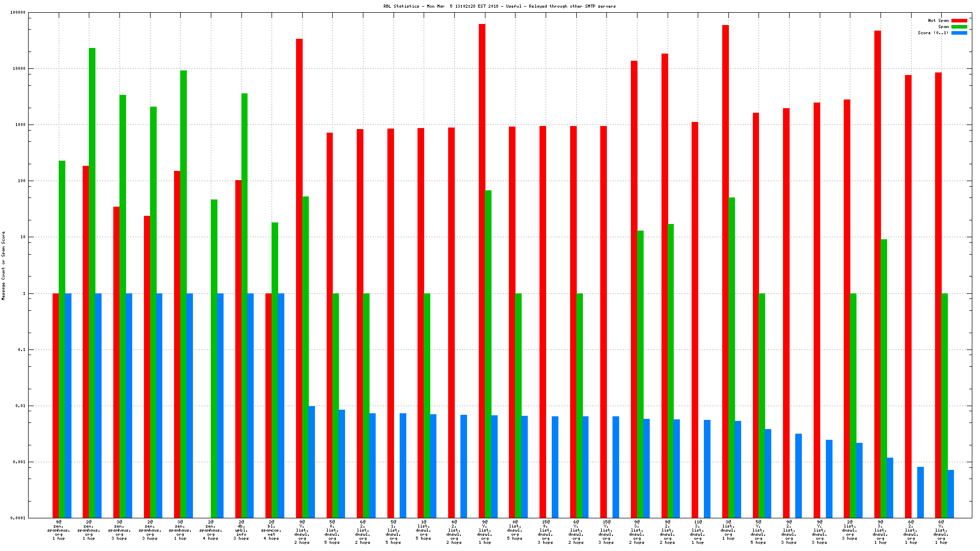Click the blue Score legend swatch

(959, 33)
